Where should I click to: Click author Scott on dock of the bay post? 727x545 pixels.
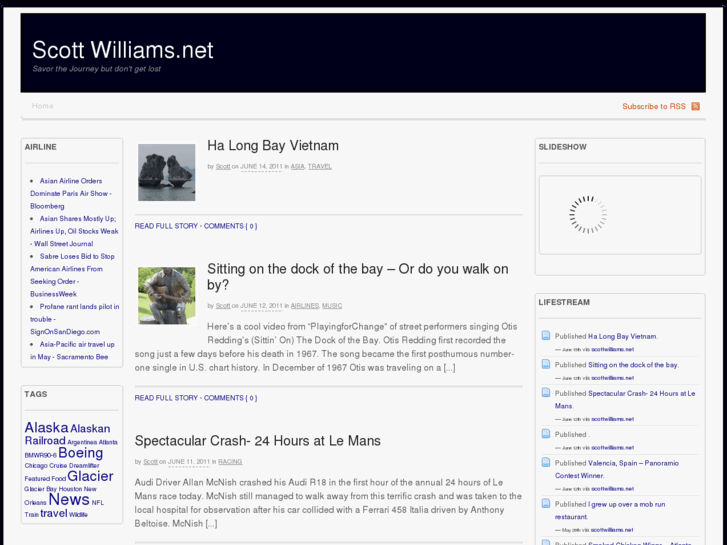(x=223, y=306)
